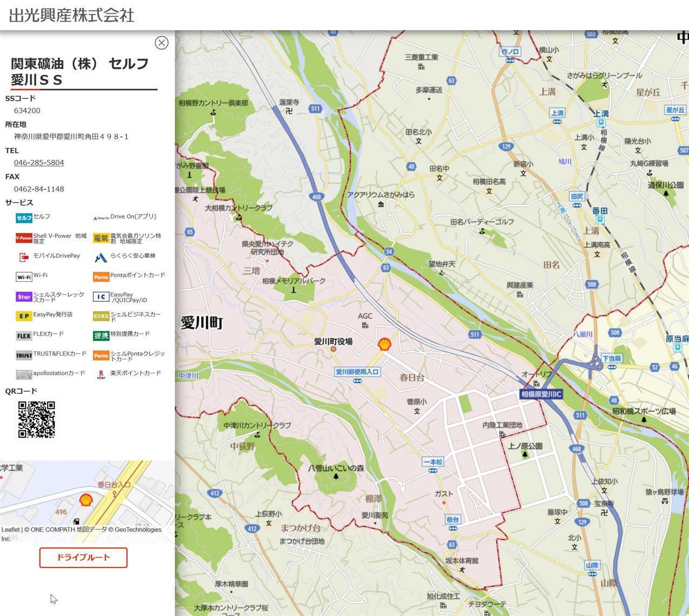Click the Shell station marker on main map
This screenshot has height=616, width=689.
point(384,344)
